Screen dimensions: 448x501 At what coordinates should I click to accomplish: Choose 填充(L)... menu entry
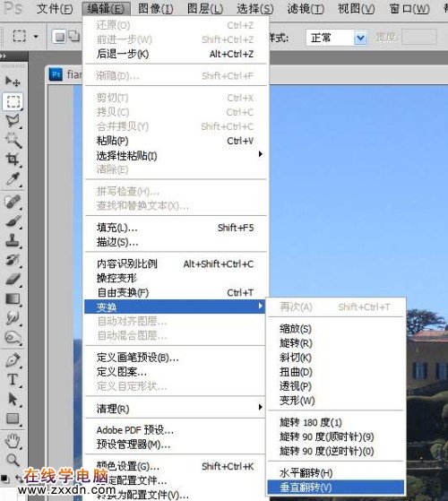point(175,228)
